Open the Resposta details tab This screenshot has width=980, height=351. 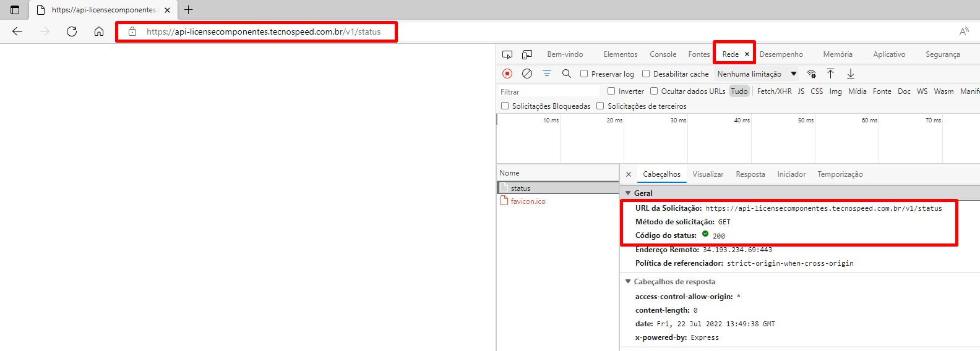[750, 174]
